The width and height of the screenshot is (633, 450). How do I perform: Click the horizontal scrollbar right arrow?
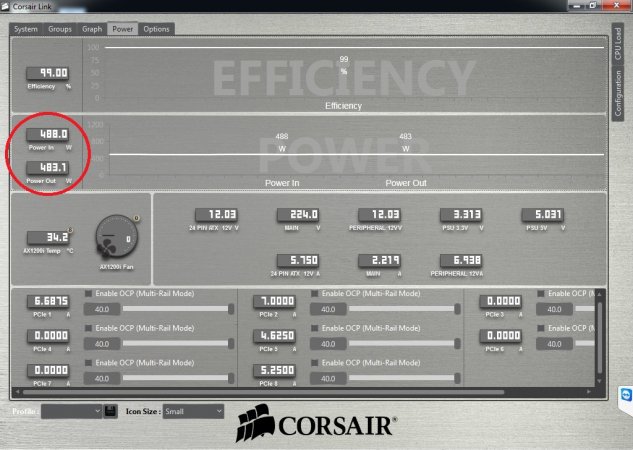(x=589, y=392)
